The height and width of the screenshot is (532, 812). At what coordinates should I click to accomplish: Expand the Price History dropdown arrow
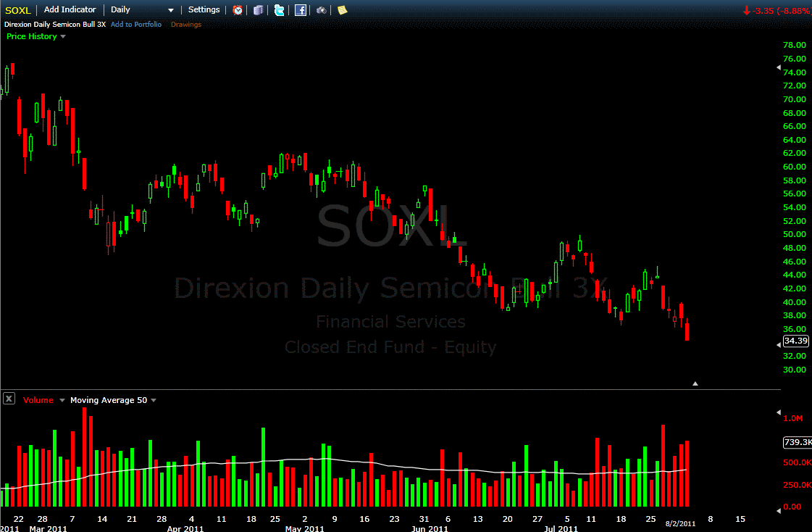[63, 37]
